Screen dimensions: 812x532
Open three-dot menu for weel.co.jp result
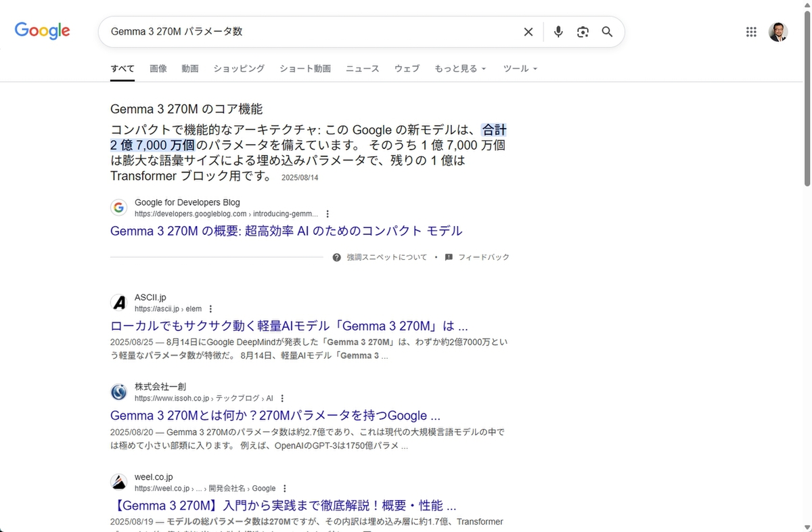pyautogui.click(x=285, y=488)
